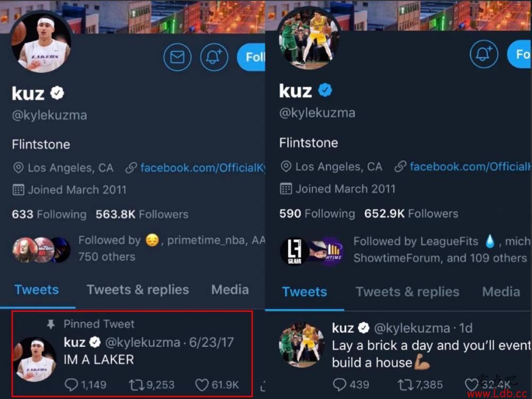Open facebook.com link on left profile
Screen dimensions: 532x399
pyautogui.click(x=203, y=168)
